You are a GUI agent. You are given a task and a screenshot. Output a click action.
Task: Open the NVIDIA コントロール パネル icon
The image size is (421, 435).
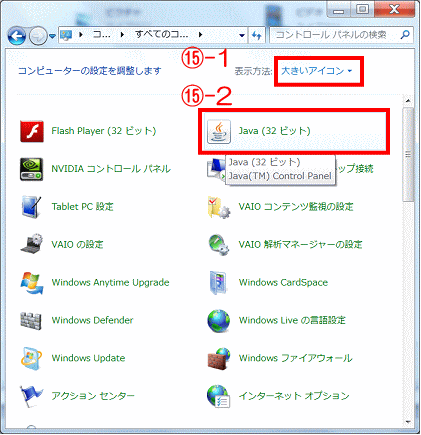point(31,169)
